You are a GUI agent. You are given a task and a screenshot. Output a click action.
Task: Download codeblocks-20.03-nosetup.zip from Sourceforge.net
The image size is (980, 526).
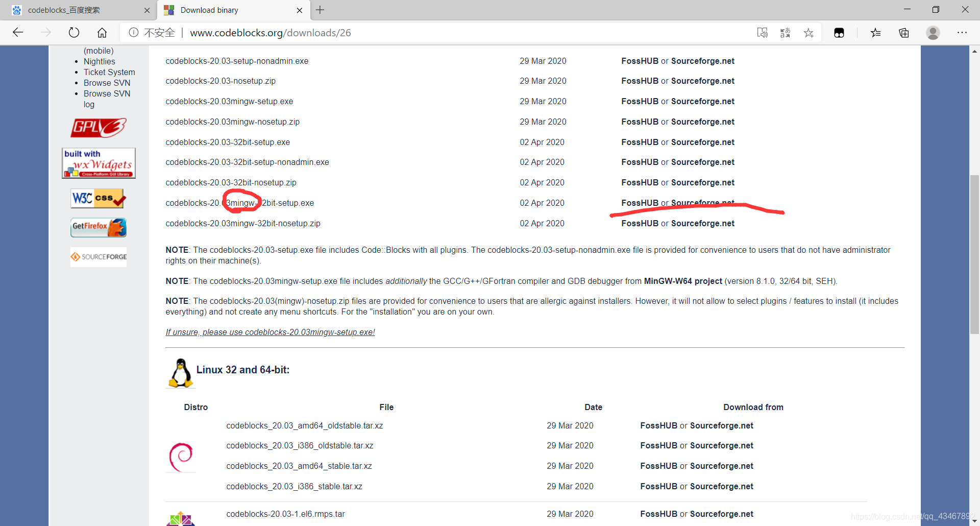click(x=703, y=81)
